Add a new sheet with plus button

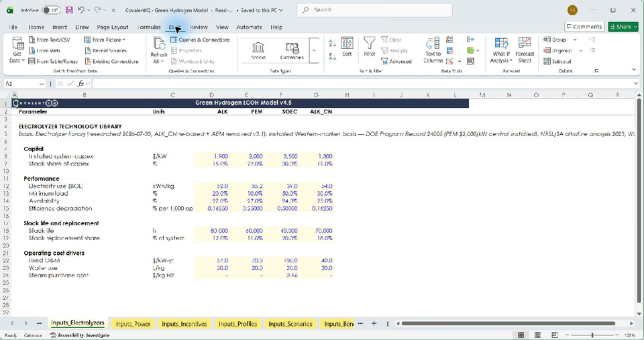[374, 324]
